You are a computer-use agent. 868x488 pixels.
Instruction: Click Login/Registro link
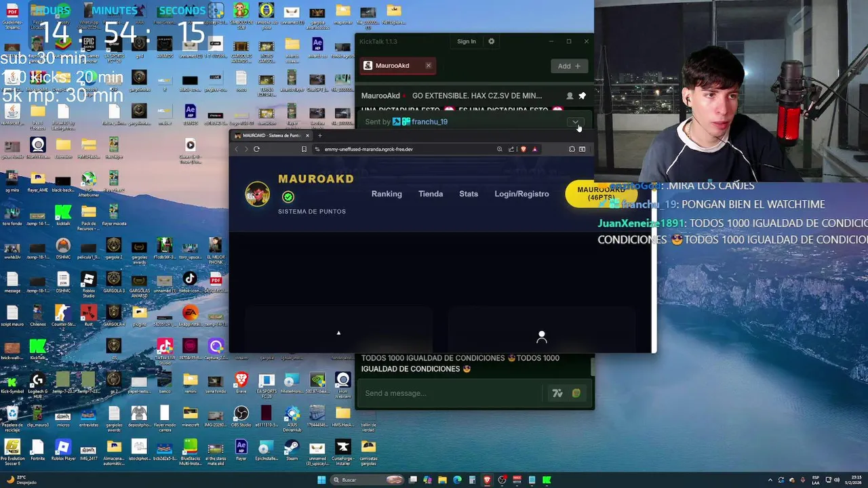coord(521,194)
